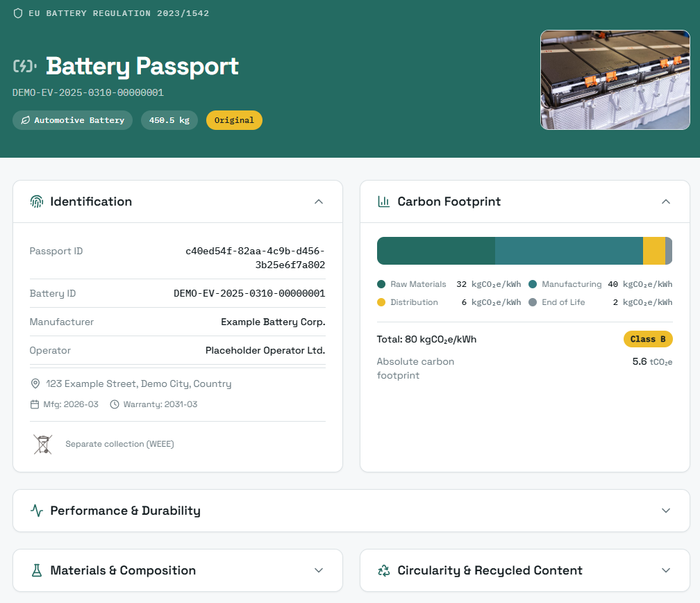
Task: Expand the Materials & Composition section
Action: pos(319,570)
